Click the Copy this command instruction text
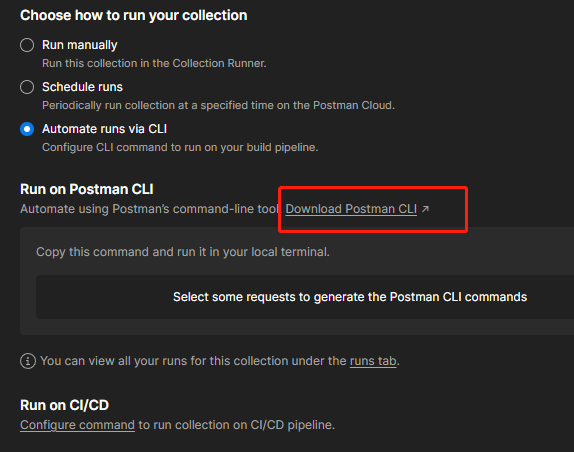This screenshot has width=574, height=452. coord(183,252)
